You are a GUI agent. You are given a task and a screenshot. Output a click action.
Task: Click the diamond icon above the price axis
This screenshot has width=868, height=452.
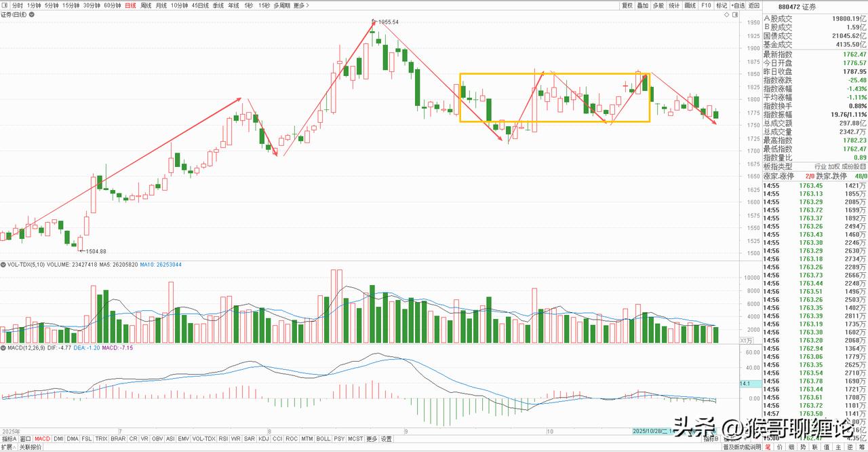pyautogui.click(x=726, y=14)
